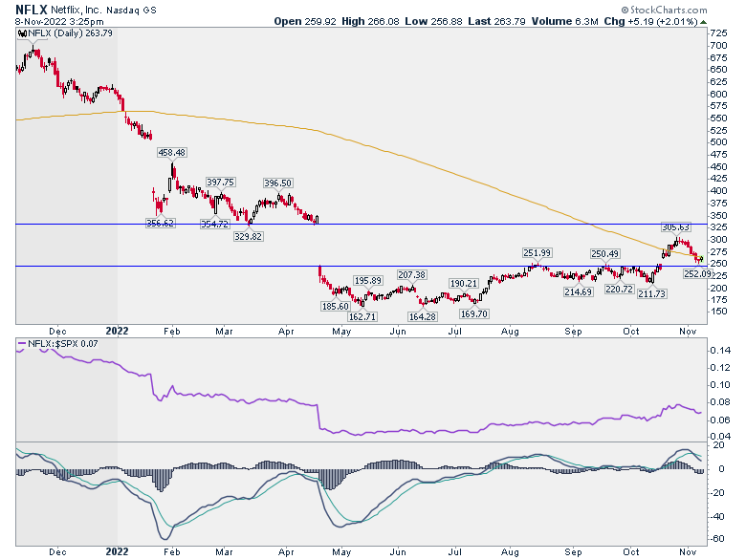
Task: Click the 'Jul' label on the bottom axis
Action: point(455,552)
